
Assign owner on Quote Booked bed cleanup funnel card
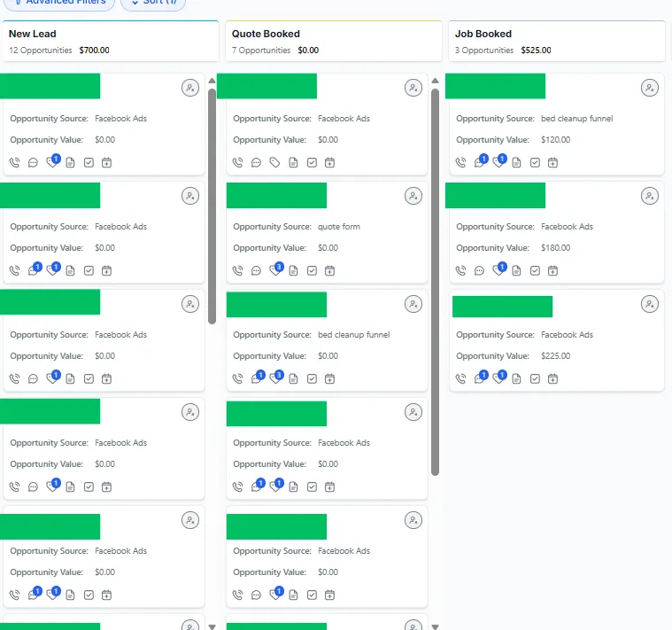pos(413,304)
